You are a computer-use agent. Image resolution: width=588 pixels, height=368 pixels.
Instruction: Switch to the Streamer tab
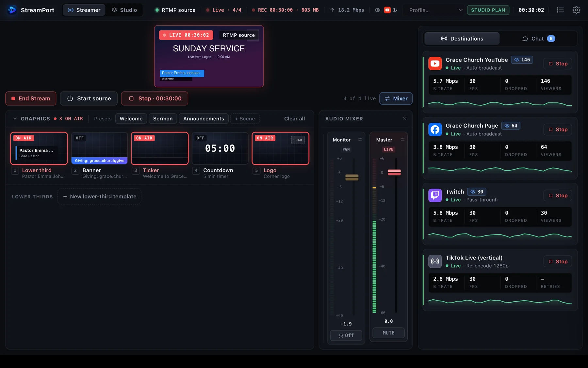(84, 10)
